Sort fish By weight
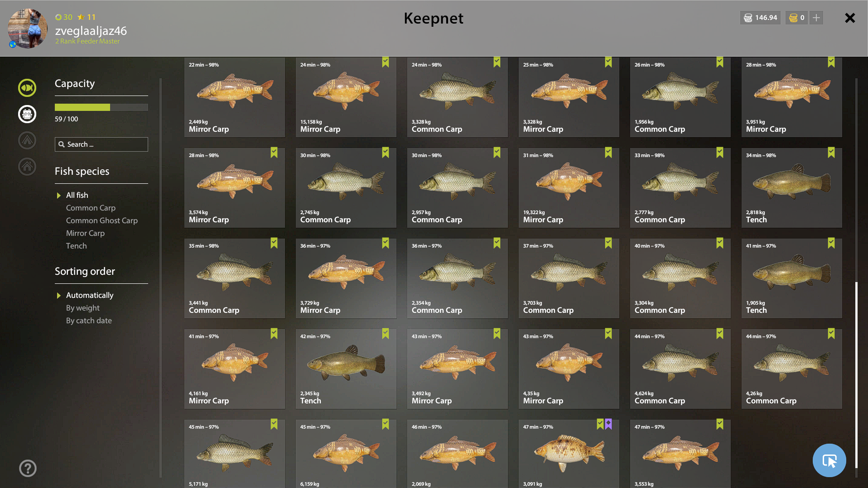 83,308
